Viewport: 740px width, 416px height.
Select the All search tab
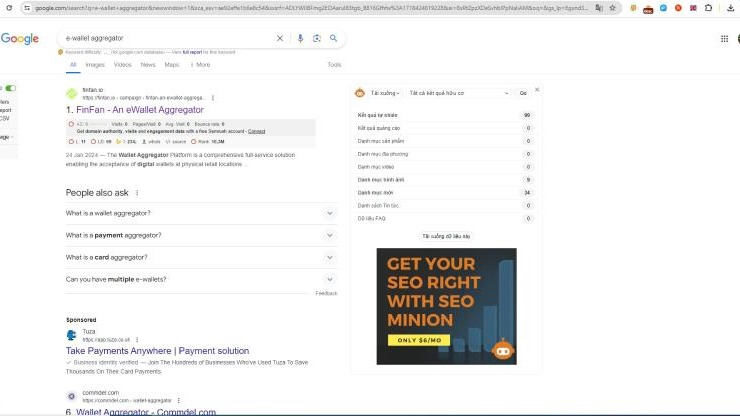tap(73, 65)
